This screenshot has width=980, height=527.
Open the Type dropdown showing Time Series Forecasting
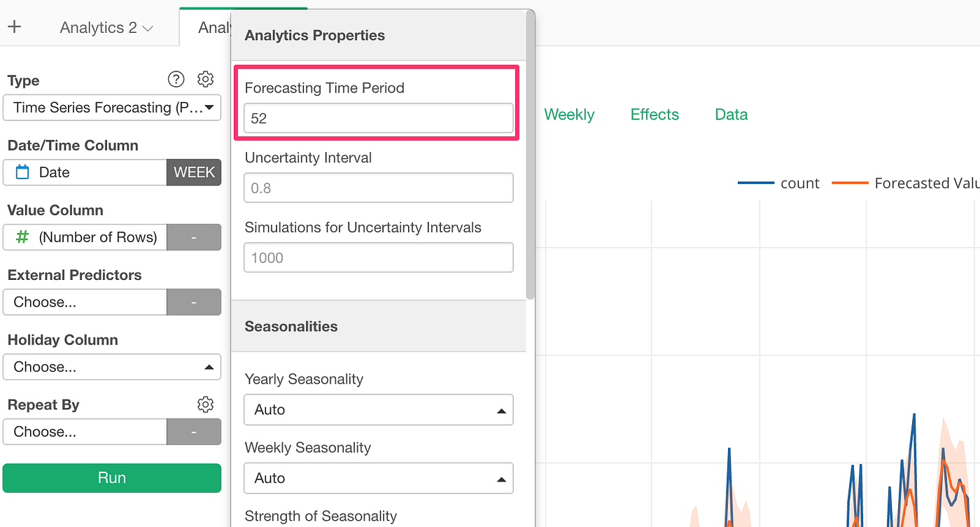tap(112, 108)
